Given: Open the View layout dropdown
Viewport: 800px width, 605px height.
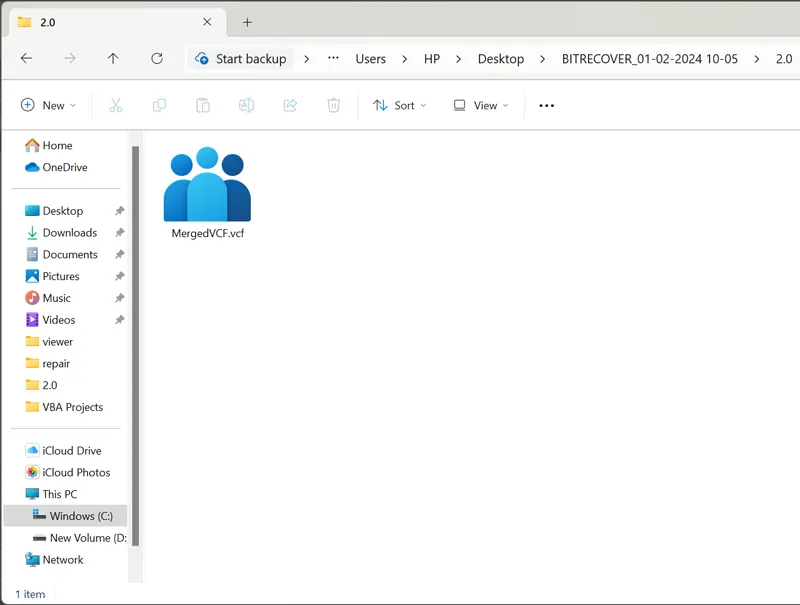Looking at the screenshot, I should 480,105.
